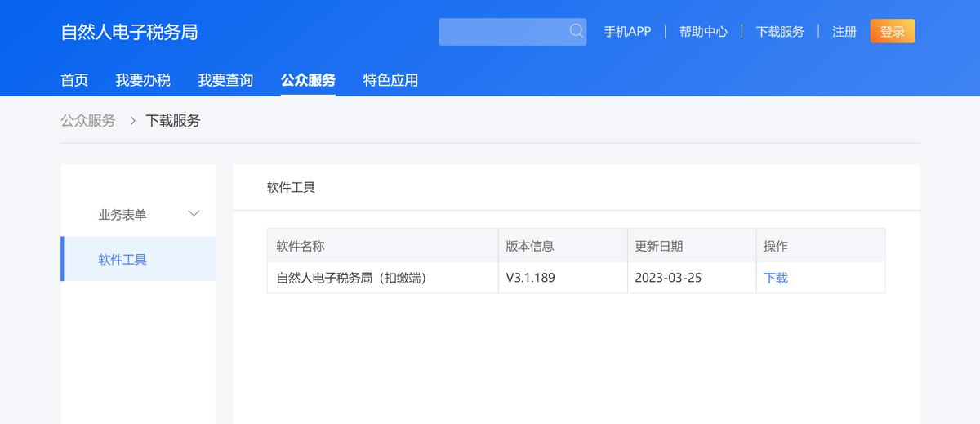The width and height of the screenshot is (980, 424).
Task: Click the search magnifier icon
Action: [x=577, y=31]
